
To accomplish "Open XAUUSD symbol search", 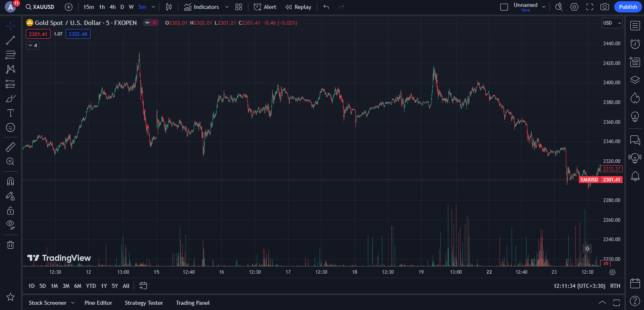I will [40, 7].
